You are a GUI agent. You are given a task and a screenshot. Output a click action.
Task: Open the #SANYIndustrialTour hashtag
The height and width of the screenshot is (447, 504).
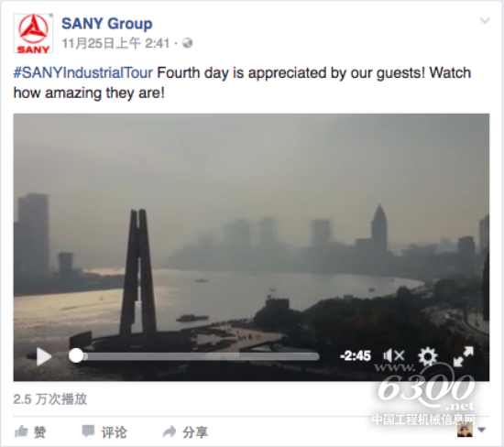pos(82,72)
